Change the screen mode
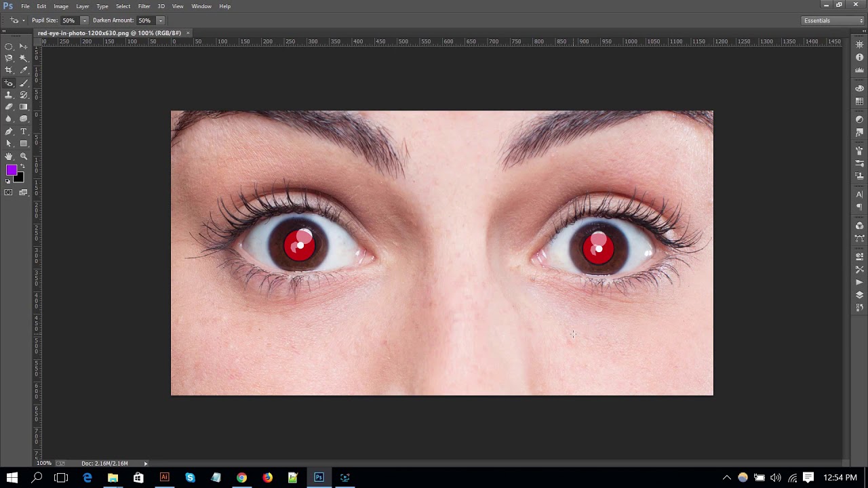868x488 pixels. [x=24, y=192]
